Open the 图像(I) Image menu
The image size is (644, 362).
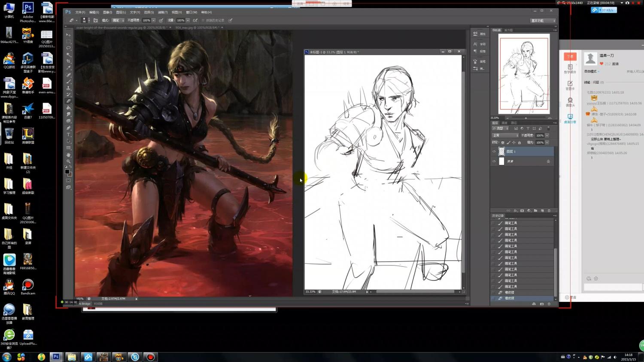pos(107,12)
